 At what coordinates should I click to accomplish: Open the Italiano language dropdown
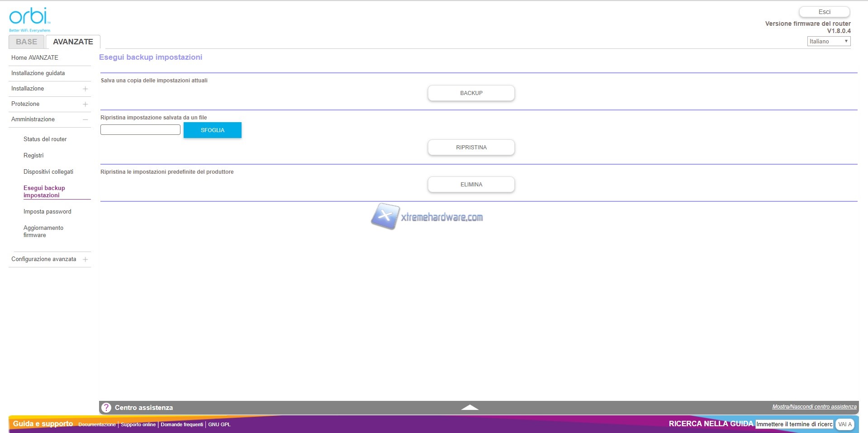click(x=828, y=41)
